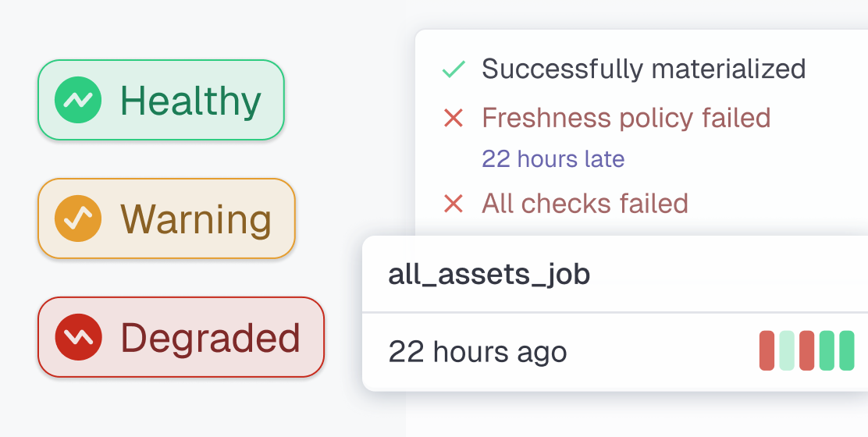
Task: Click the first red run status bar
Action: [767, 350]
